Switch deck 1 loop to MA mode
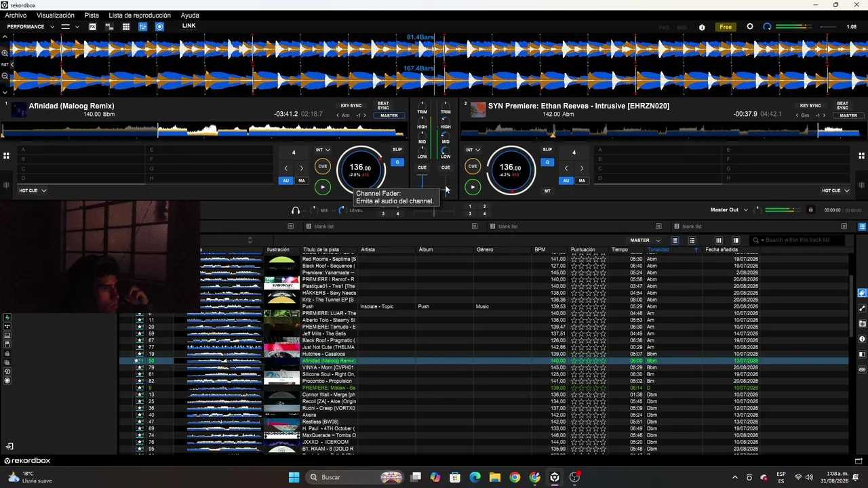 click(x=302, y=180)
